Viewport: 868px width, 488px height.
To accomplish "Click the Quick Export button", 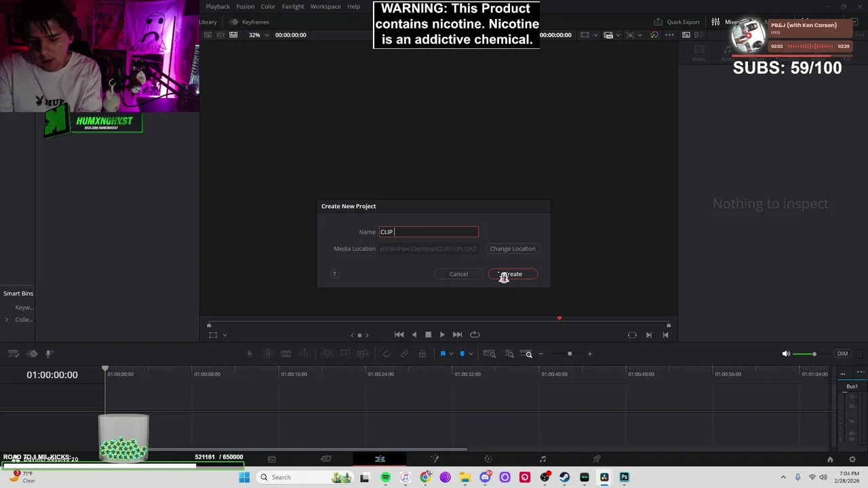I will pos(677,22).
